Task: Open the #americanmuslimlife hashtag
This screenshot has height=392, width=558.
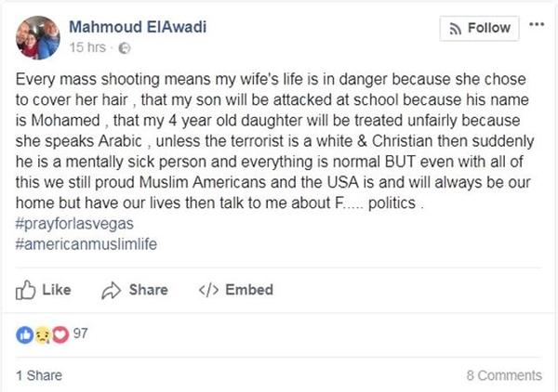Action: tap(86, 244)
